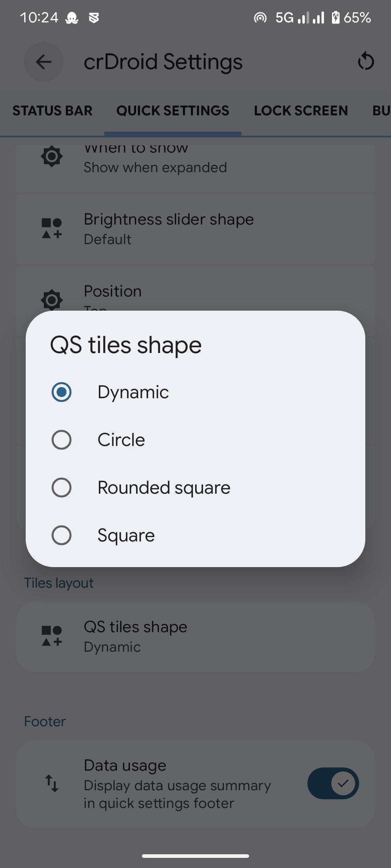Open the Brightness slider shape setting
The height and width of the screenshot is (868, 391).
[x=195, y=229]
